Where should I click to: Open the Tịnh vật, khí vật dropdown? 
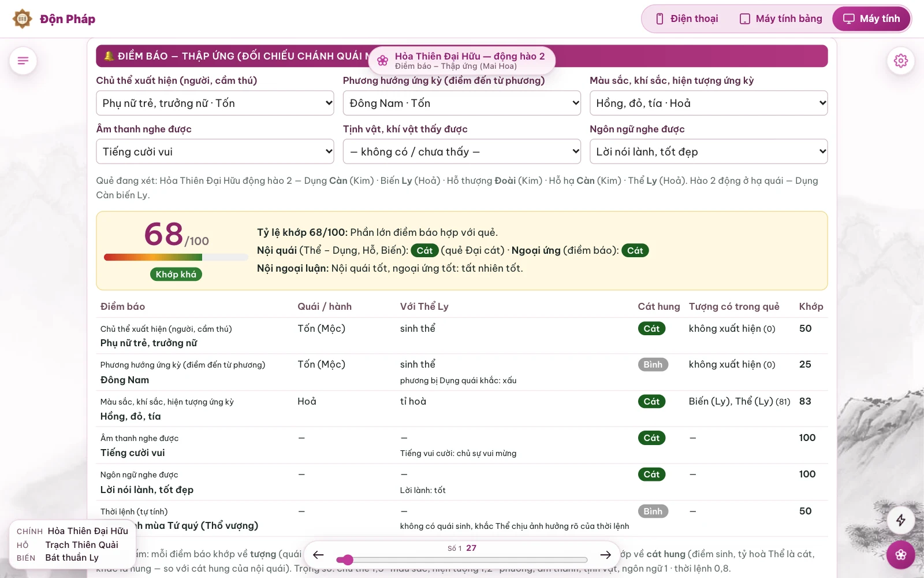pyautogui.click(x=462, y=151)
